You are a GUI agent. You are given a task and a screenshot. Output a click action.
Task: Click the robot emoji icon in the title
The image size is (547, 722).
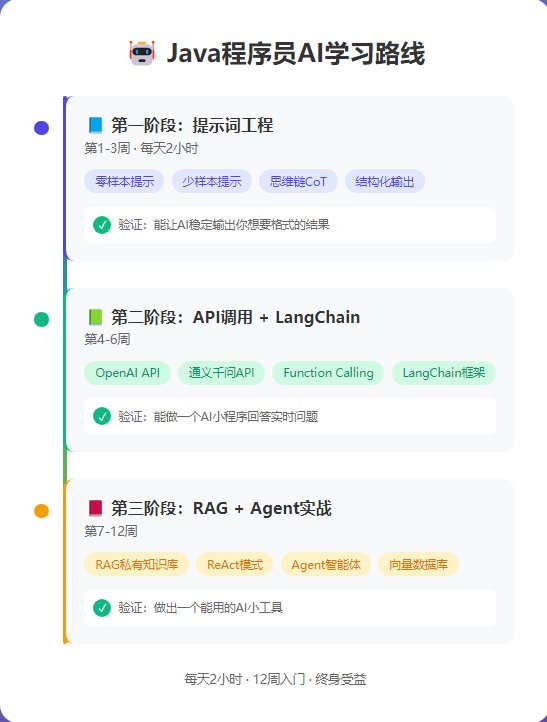[142, 53]
